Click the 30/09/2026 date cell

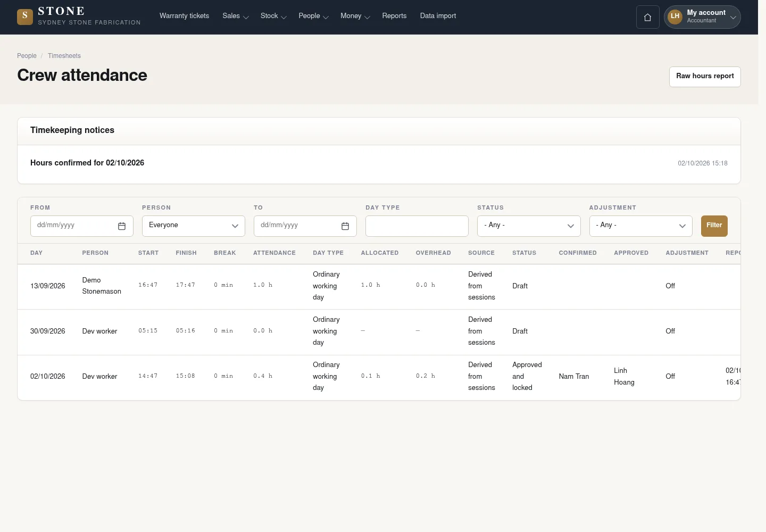[x=48, y=331]
